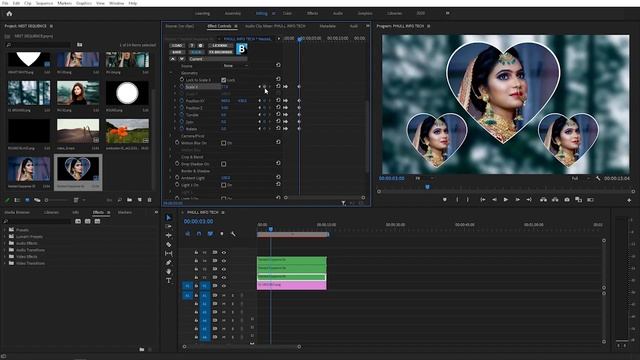
Task: Click the FX BROWSER button
Action: (x=220, y=52)
